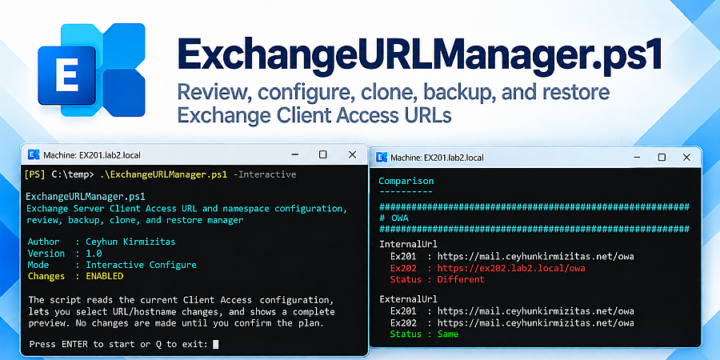Click 'ExchangeURLManager.ps1' heading inside the console
This screenshot has width=720, height=360.
click(85, 197)
